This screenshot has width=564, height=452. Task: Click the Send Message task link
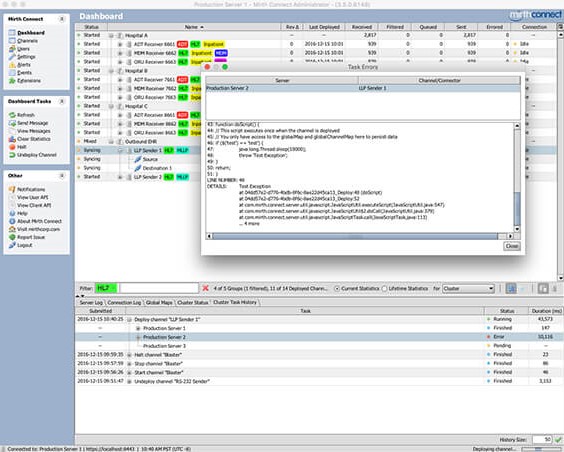(32, 123)
